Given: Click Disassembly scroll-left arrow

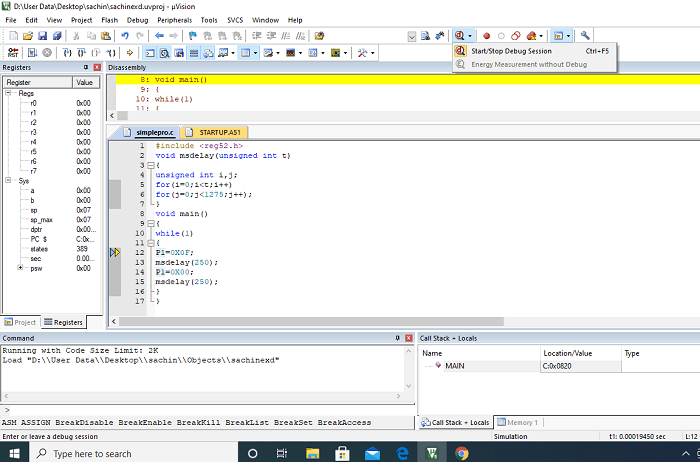Looking at the screenshot, I should (112, 116).
